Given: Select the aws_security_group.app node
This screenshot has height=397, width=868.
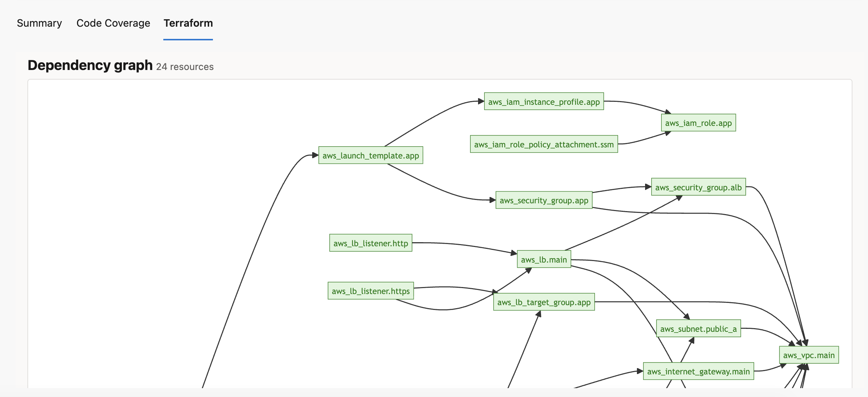Looking at the screenshot, I should click(x=543, y=200).
